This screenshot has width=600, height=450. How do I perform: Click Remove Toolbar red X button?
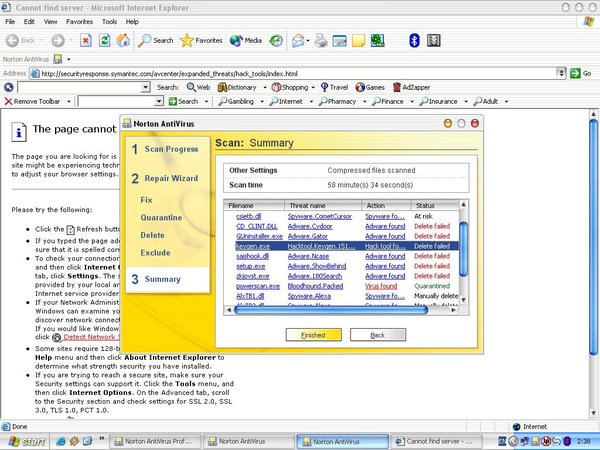[x=32, y=101]
